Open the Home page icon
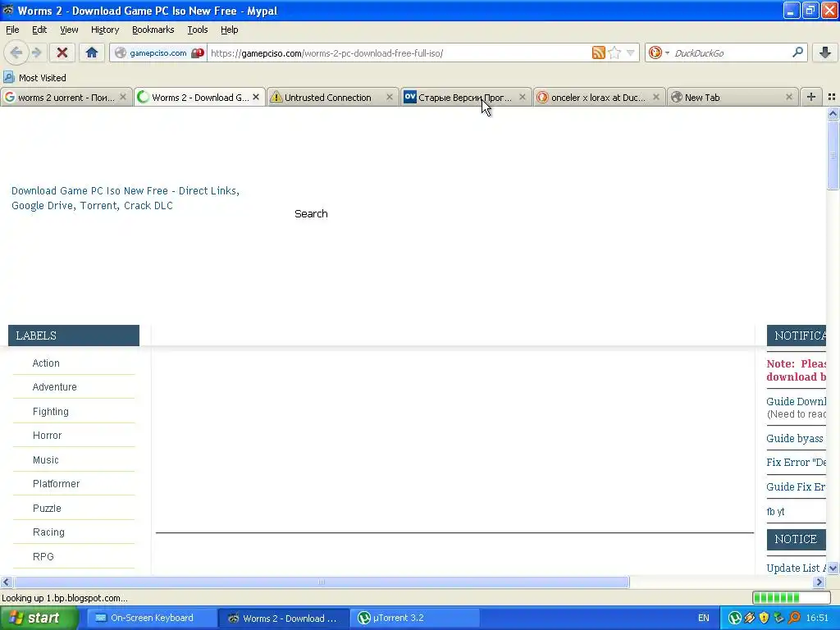The image size is (840, 630). tap(92, 52)
